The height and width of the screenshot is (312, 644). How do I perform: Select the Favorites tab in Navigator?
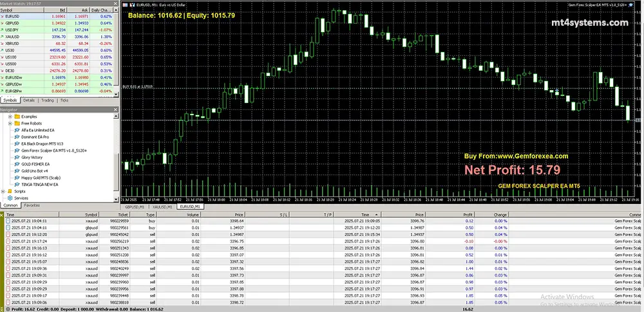point(32,205)
